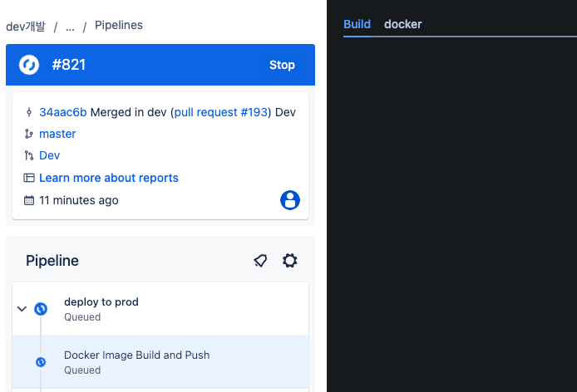Open the master branch link
Viewport: 577px width, 392px height.
coord(57,134)
